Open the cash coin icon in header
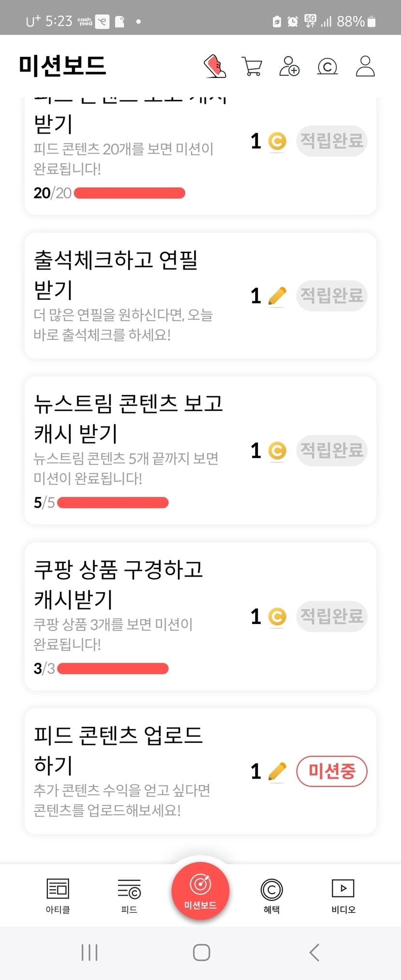Image resolution: width=401 pixels, height=980 pixels. pyautogui.click(x=327, y=67)
